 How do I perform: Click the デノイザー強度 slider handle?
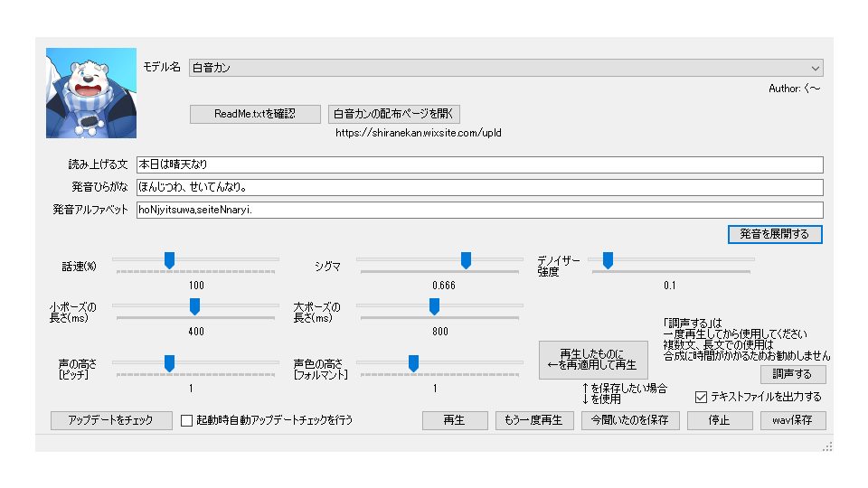pyautogui.click(x=608, y=260)
